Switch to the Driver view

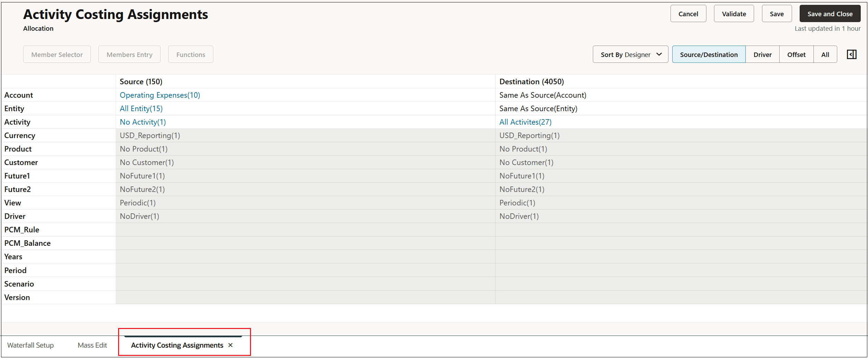coord(762,54)
